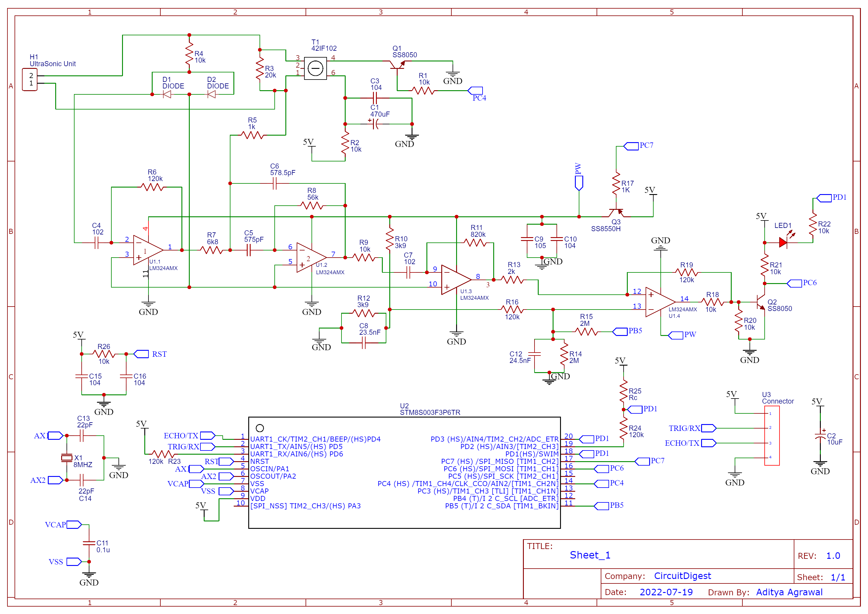
Task: Select the R19 120k resistor label
Action: (687, 273)
